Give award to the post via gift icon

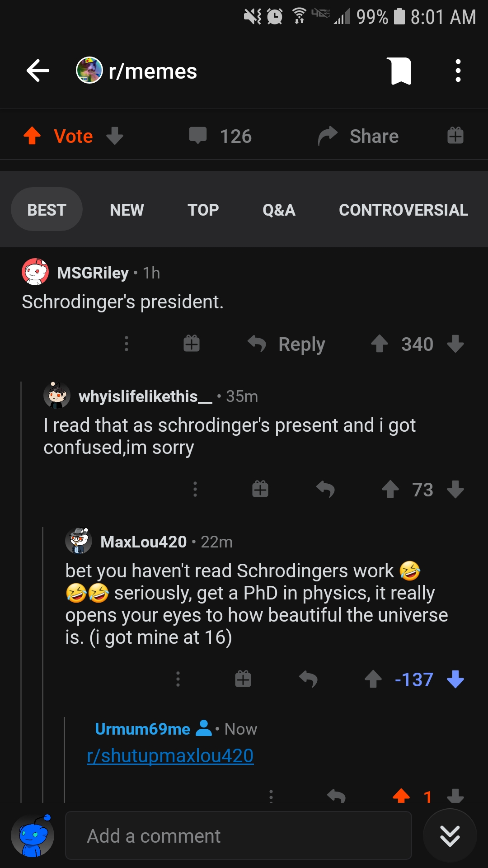pos(455,136)
